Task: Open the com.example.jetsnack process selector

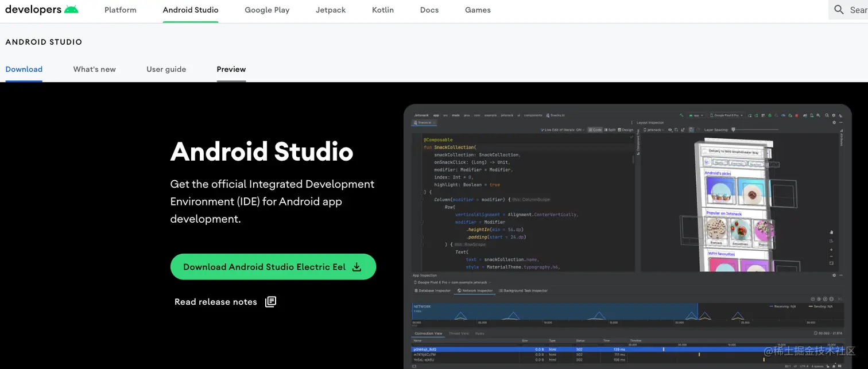Action: [451, 282]
